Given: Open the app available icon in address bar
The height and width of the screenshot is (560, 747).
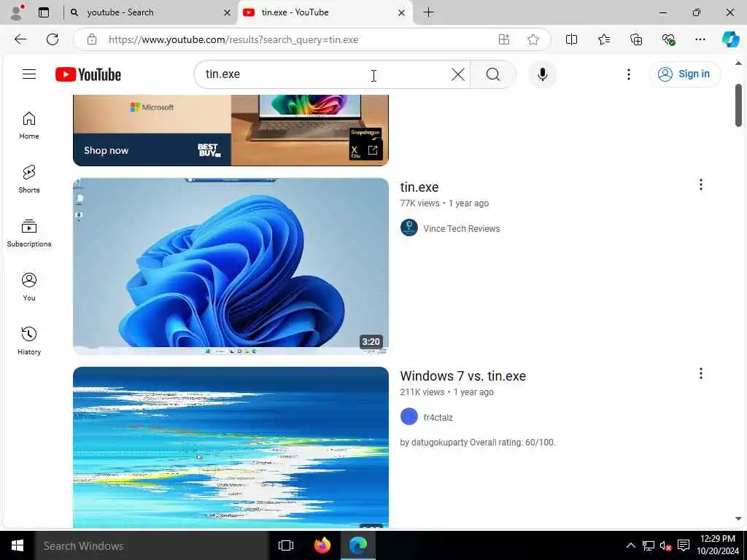Looking at the screenshot, I should pos(504,39).
